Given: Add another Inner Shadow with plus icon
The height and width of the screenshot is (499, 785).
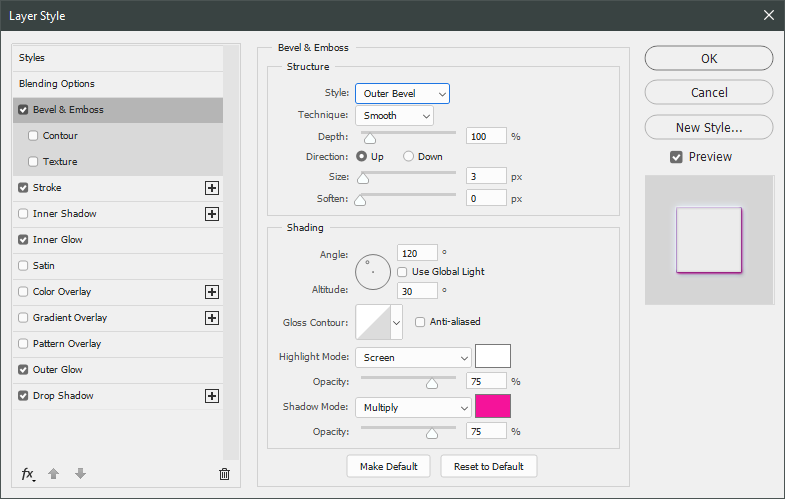Looking at the screenshot, I should click(211, 214).
